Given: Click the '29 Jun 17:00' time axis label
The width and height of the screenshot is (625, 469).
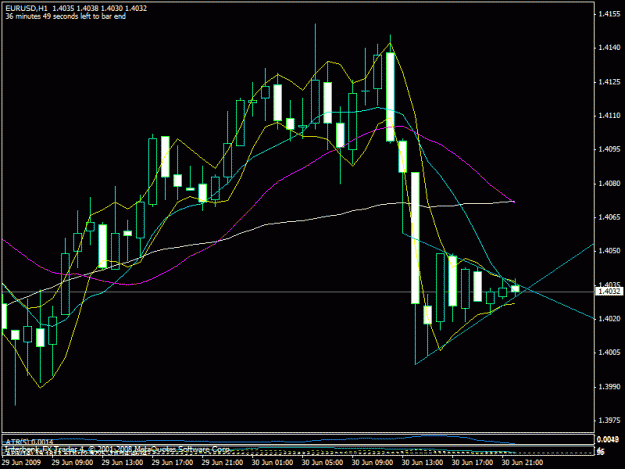Looking at the screenshot, I should (172, 463).
